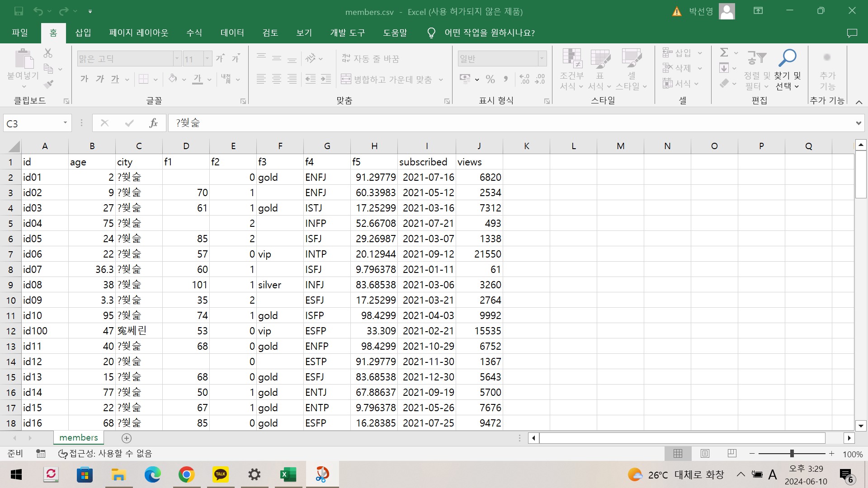Click the Merge and Center button

(387, 80)
